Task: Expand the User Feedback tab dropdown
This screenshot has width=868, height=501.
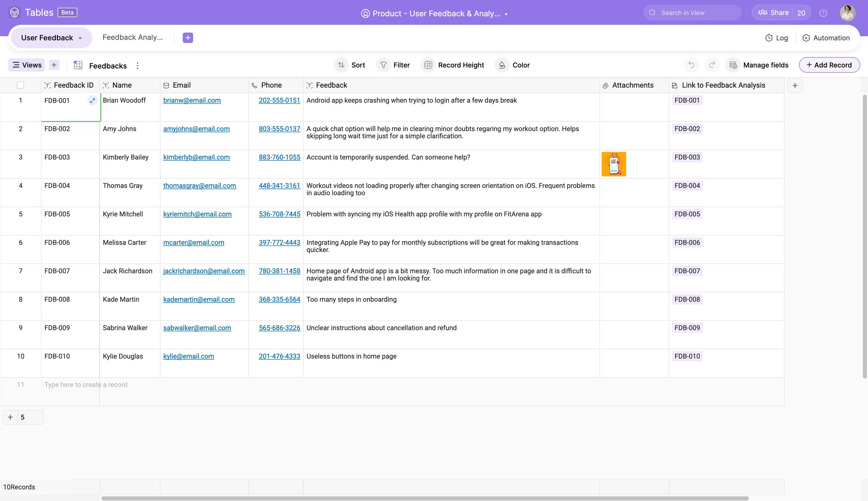Action: (x=80, y=38)
